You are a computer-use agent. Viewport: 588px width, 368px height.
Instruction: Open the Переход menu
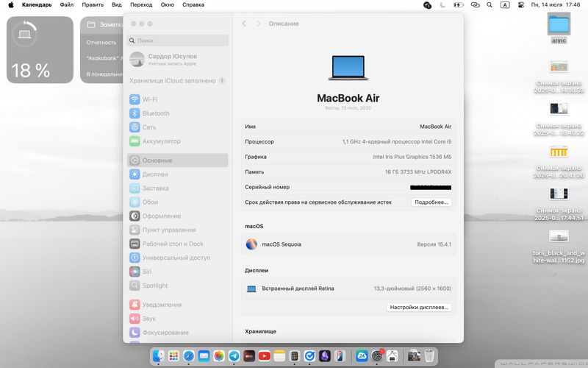click(141, 5)
